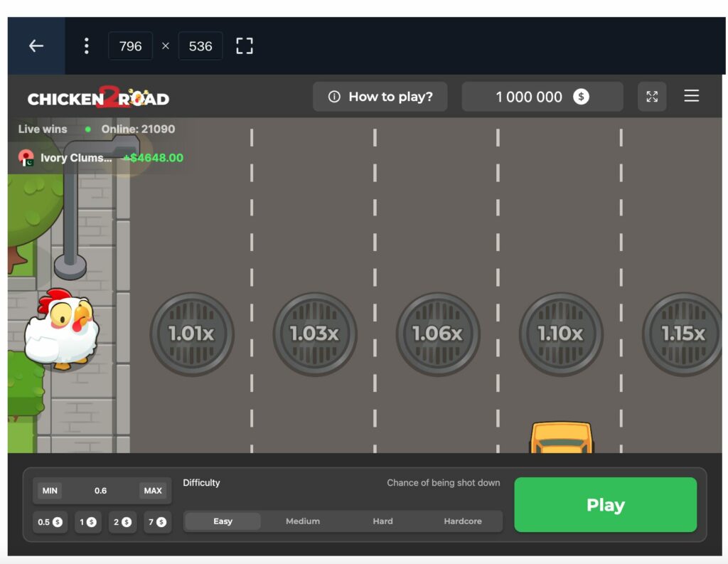Screen dimensions: 728x564
Task: Click the white chicken character
Action: point(63,329)
